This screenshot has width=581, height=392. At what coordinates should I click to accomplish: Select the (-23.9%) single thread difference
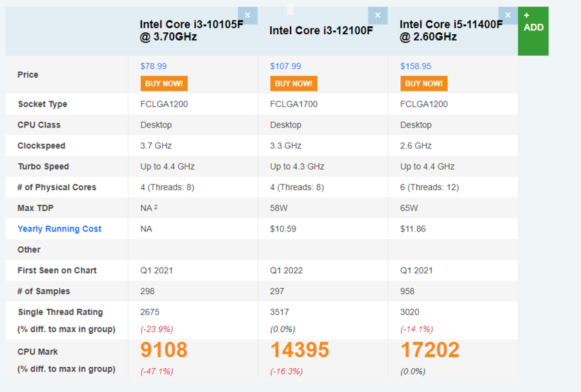(157, 329)
